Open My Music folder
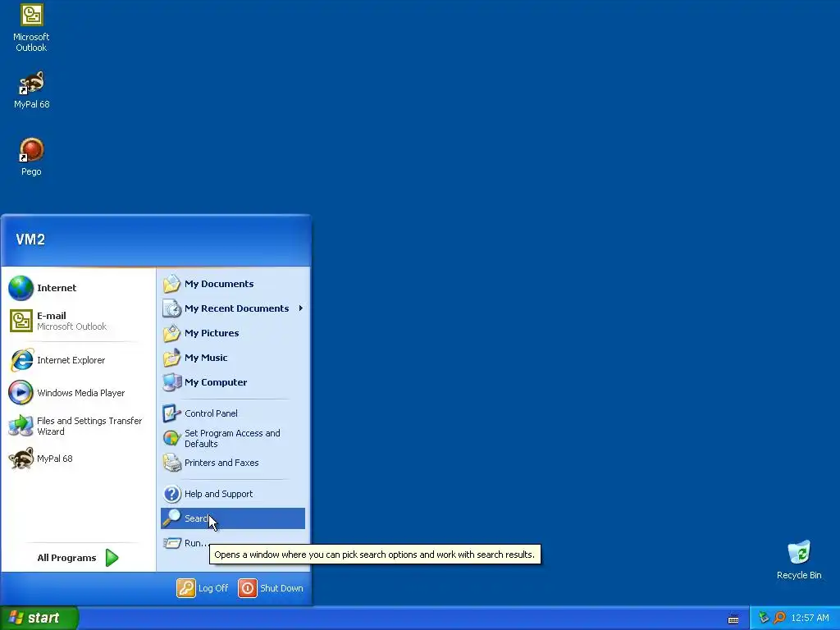 pyautogui.click(x=232, y=358)
